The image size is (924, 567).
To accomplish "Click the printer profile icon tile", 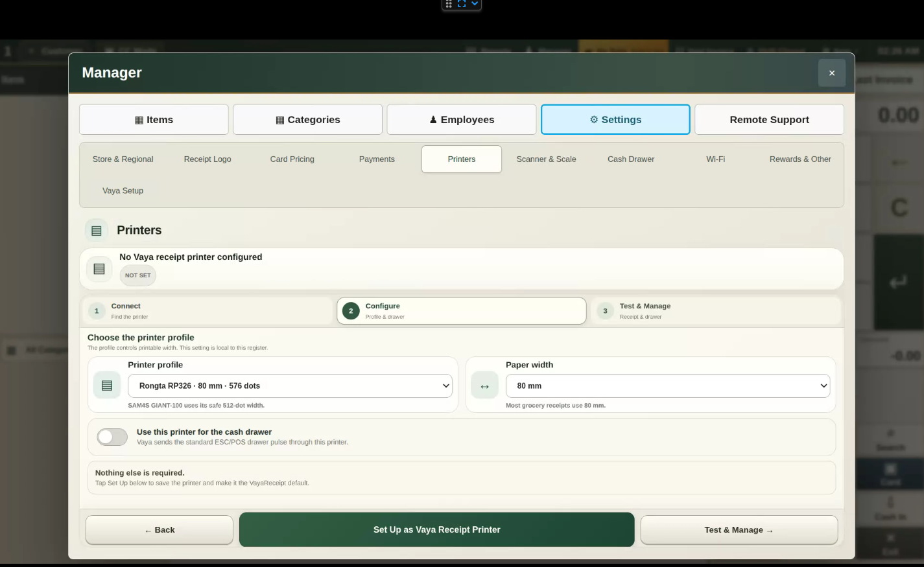I will (x=107, y=386).
